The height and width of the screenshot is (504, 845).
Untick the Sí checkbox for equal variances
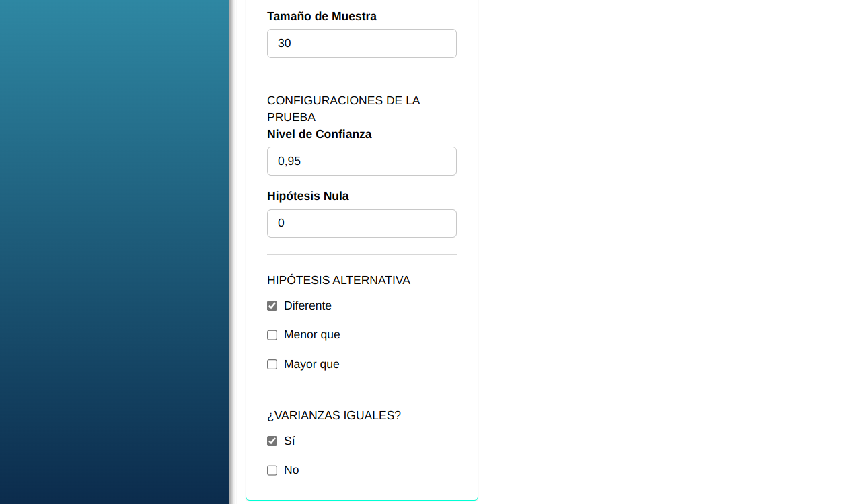(x=272, y=441)
